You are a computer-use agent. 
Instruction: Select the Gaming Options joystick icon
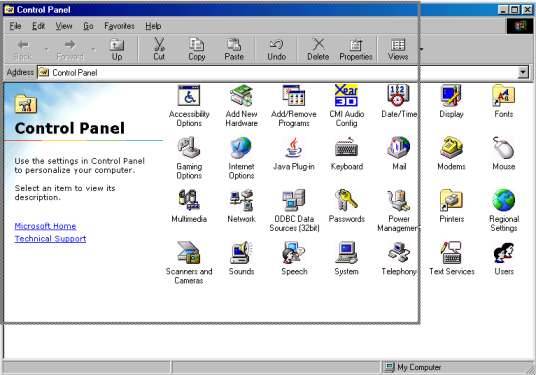[x=189, y=148]
